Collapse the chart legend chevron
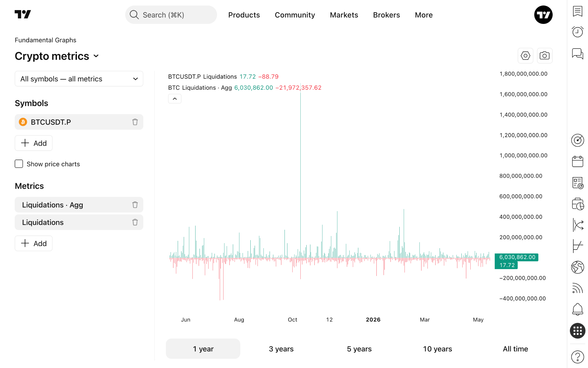The height and width of the screenshot is (368, 588). tap(175, 99)
